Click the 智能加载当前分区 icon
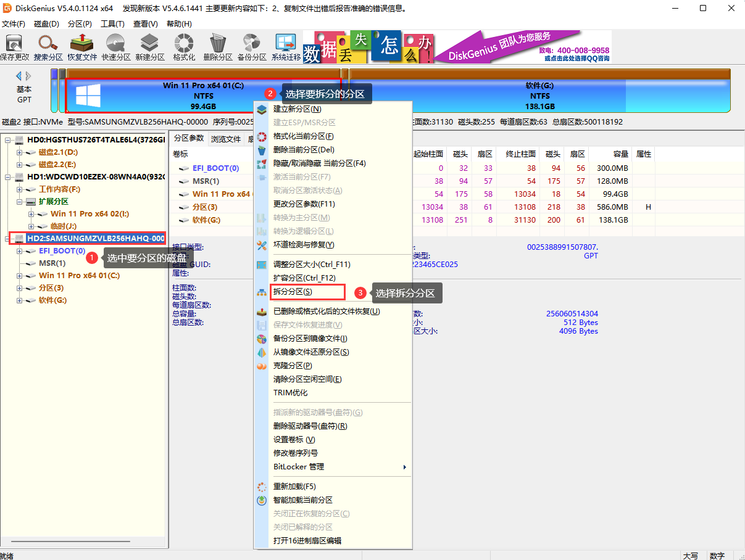745x560 pixels. pyautogui.click(x=262, y=500)
